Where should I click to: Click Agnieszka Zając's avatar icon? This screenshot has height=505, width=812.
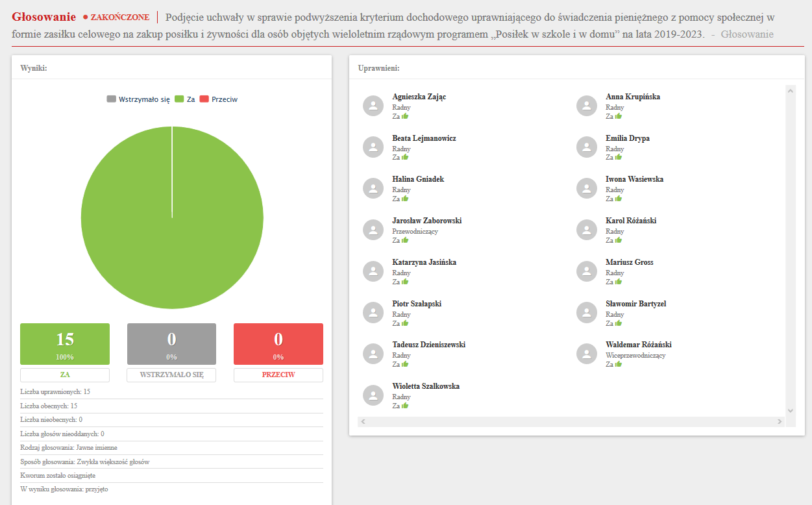[373, 106]
